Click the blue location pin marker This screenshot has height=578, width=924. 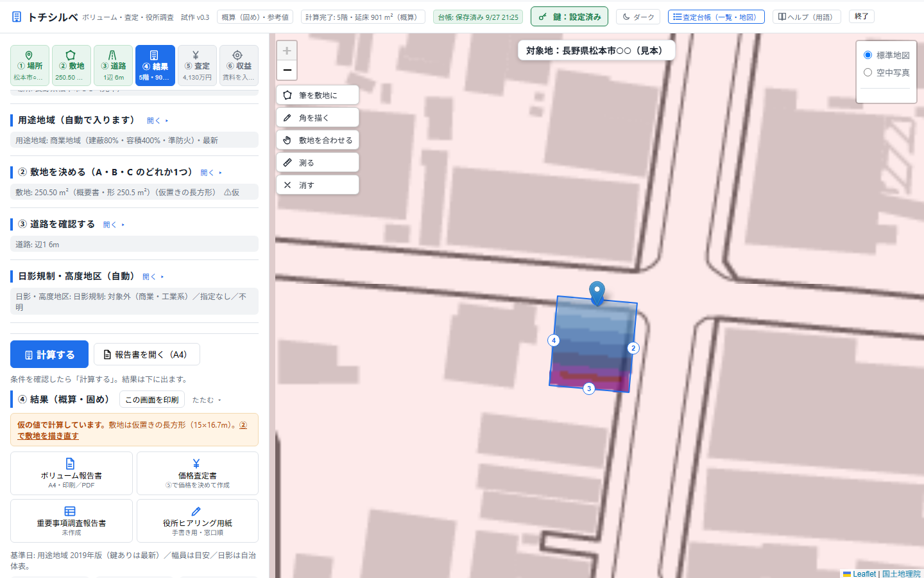[597, 293]
